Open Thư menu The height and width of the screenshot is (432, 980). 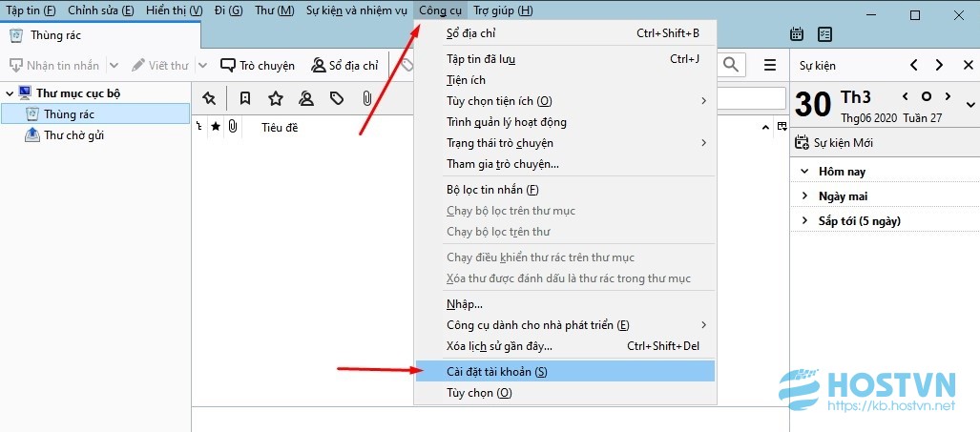pyautogui.click(x=275, y=10)
